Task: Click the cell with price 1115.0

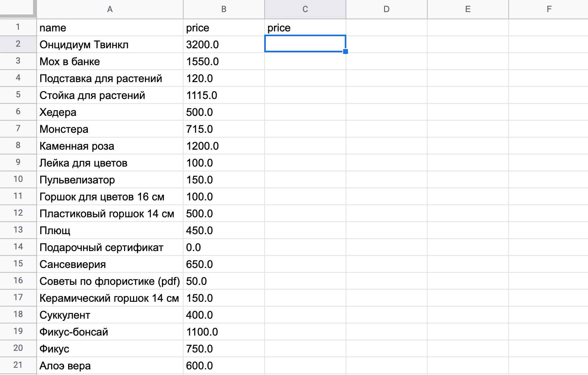Action: pos(224,95)
